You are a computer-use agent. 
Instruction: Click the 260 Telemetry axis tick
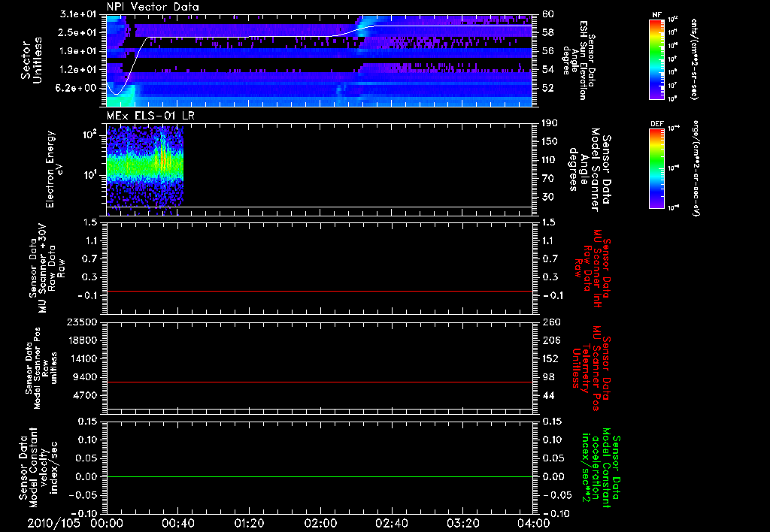pyautogui.click(x=550, y=322)
